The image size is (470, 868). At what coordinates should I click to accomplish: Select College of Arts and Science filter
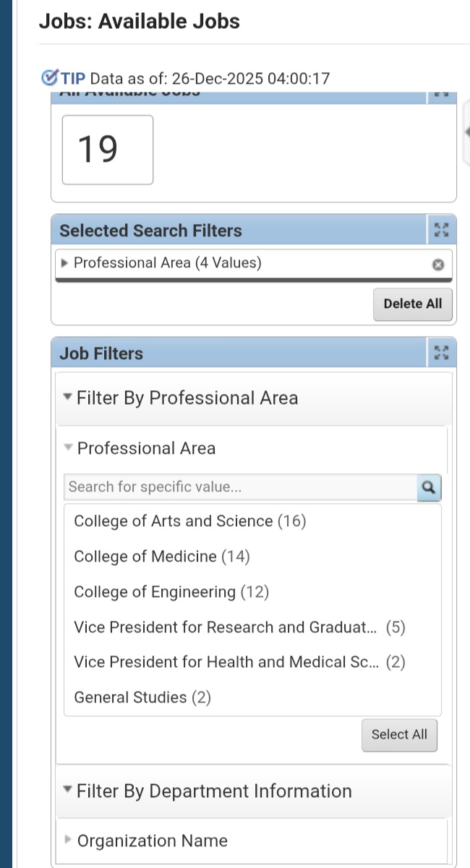pyautogui.click(x=189, y=521)
